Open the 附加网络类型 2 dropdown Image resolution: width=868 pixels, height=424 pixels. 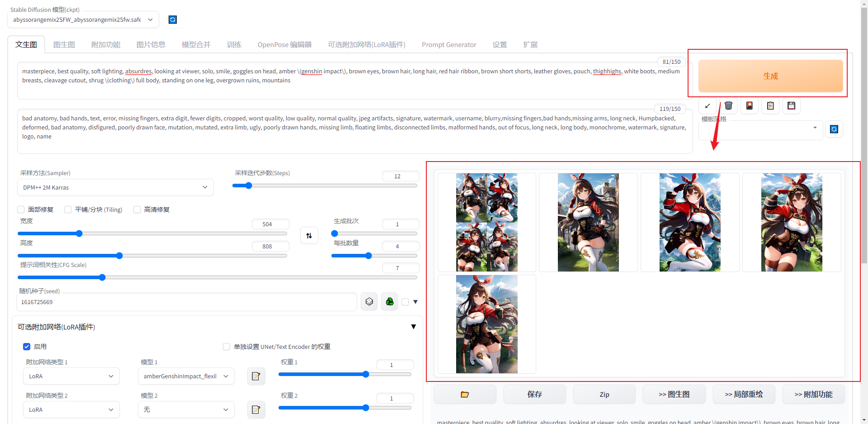[71, 410]
